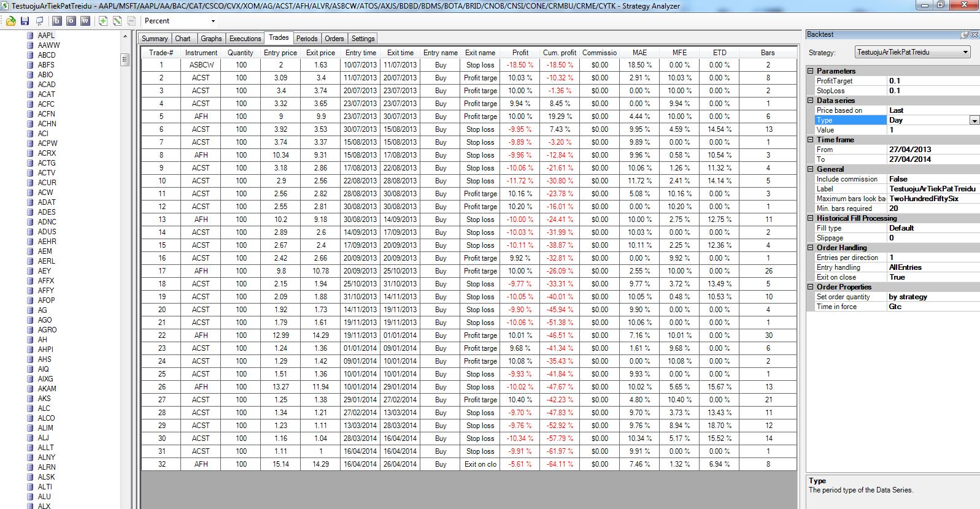Click the instrument list scrollbar thumb

tap(125, 59)
